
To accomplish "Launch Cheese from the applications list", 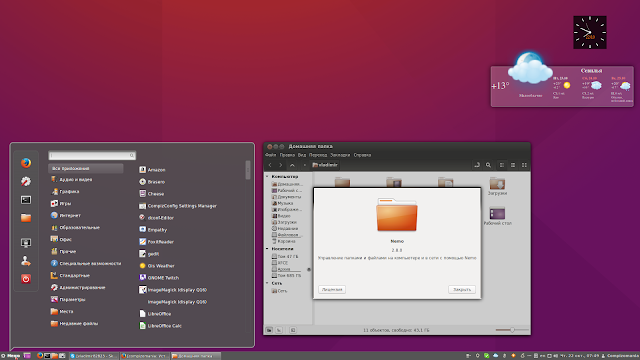I will pos(151,193).
